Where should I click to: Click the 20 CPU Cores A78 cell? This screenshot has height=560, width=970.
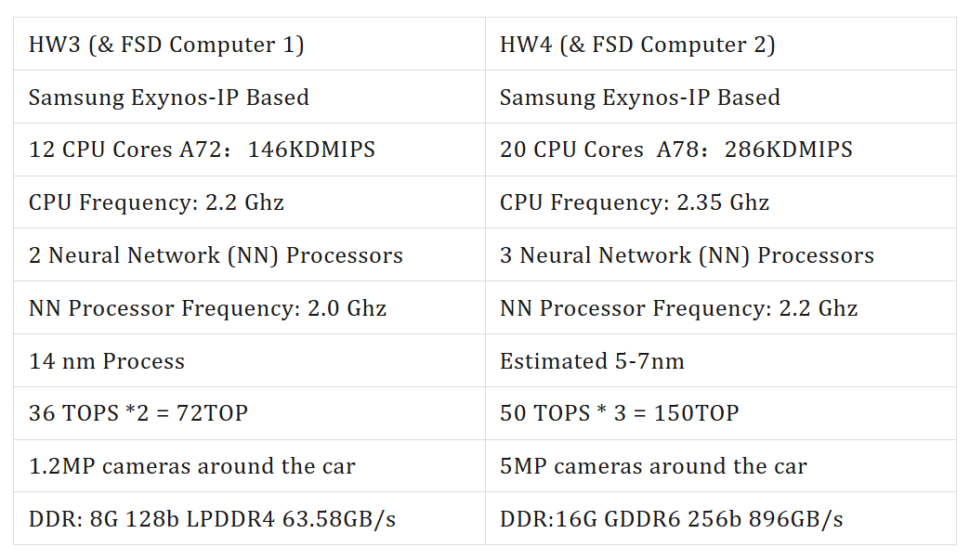pyautogui.click(x=721, y=149)
